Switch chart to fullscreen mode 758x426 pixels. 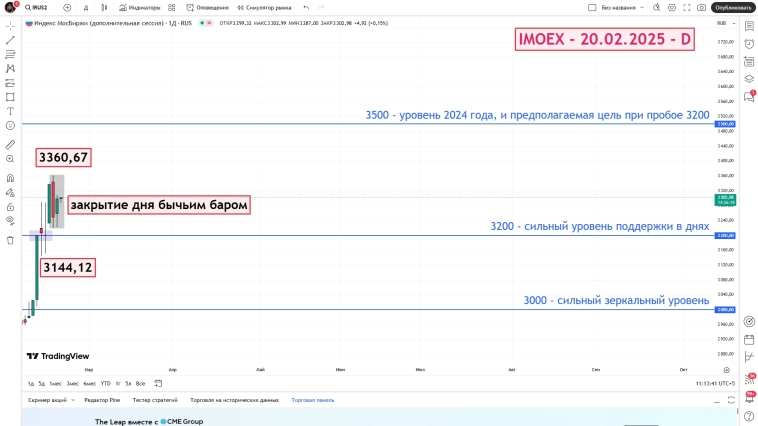(686, 8)
